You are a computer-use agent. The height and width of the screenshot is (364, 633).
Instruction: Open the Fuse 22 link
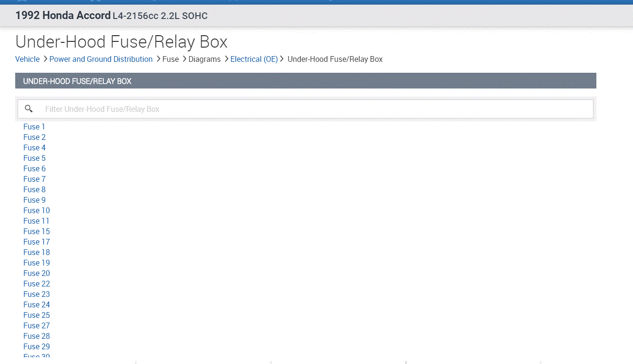tap(37, 284)
